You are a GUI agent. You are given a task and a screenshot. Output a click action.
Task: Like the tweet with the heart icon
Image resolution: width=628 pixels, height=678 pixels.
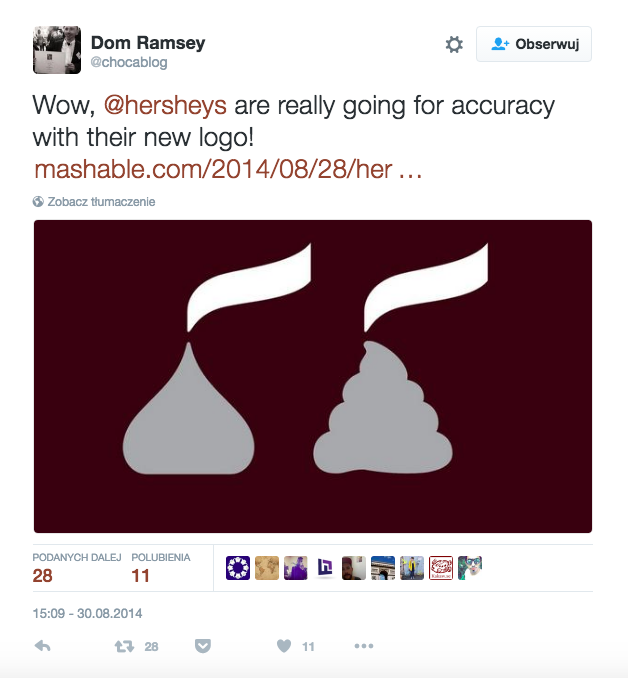(x=284, y=646)
